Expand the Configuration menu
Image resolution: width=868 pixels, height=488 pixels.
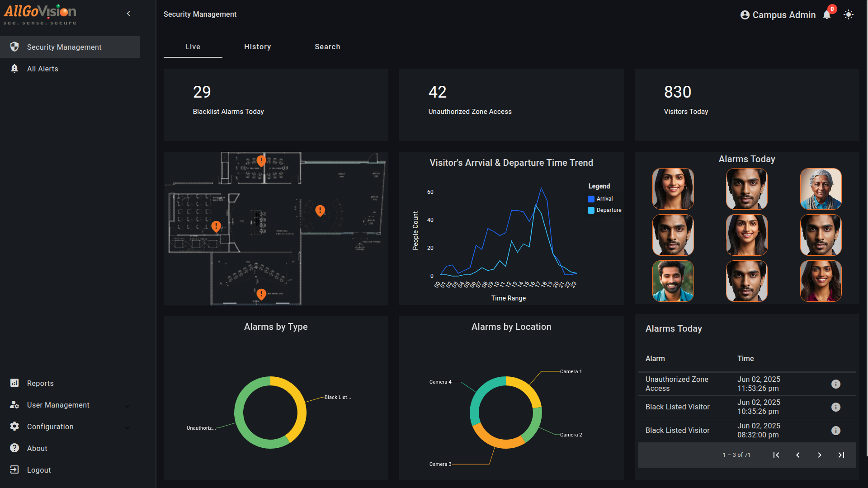click(50, 427)
